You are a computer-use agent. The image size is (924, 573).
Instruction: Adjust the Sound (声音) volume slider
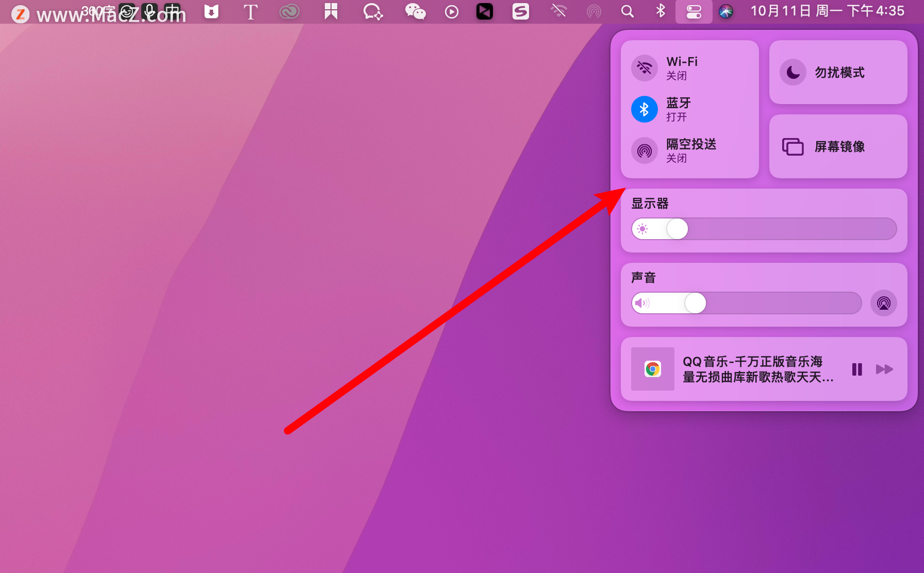tap(747, 303)
